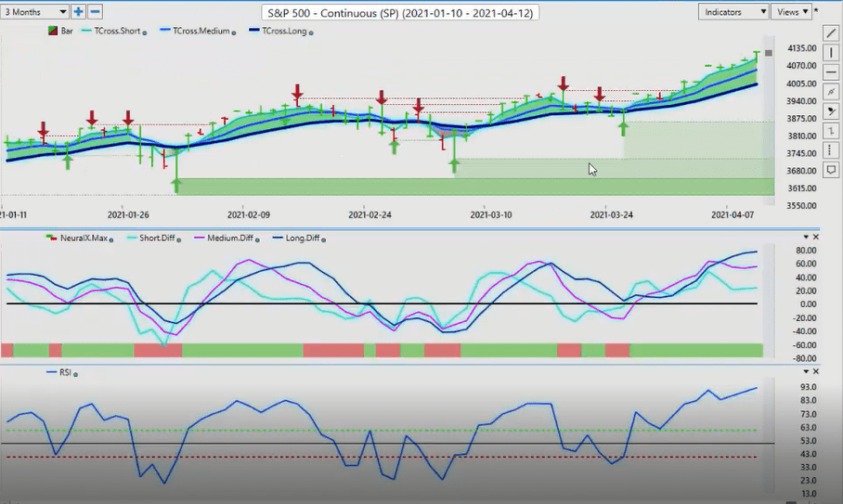Click the dot next to Medium.Diff
This screenshot has height=504, width=843.
pos(257,239)
